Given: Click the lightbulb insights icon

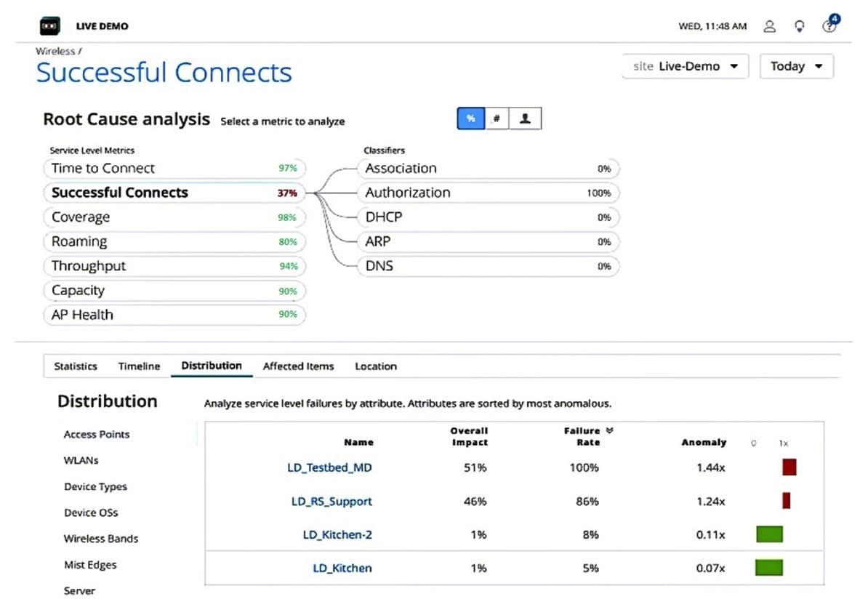Looking at the screenshot, I should pyautogui.click(x=799, y=26).
